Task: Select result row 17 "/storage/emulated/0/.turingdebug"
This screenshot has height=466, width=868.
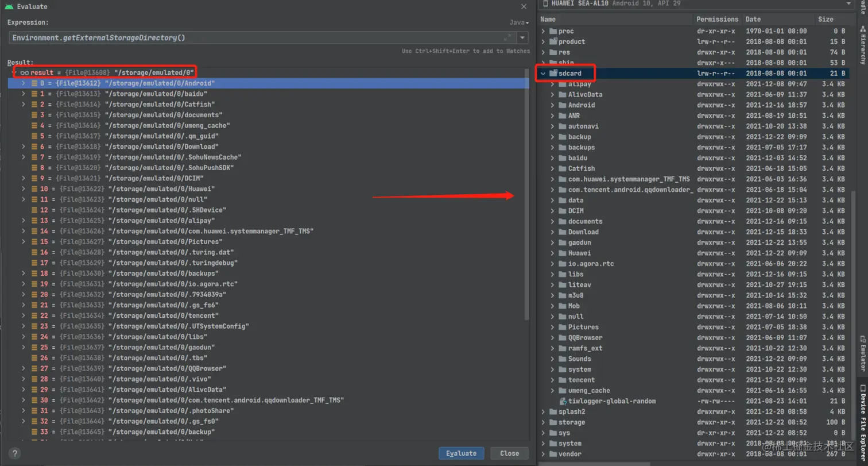Action: point(269,263)
